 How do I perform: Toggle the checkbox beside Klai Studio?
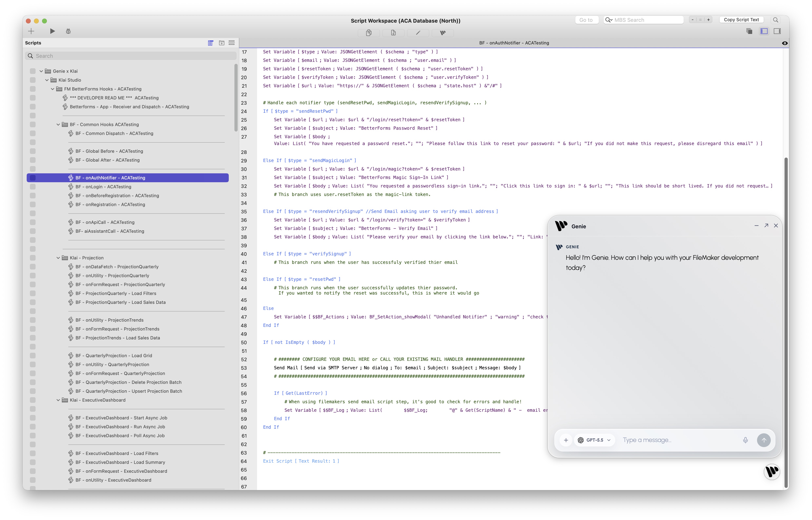click(x=33, y=80)
